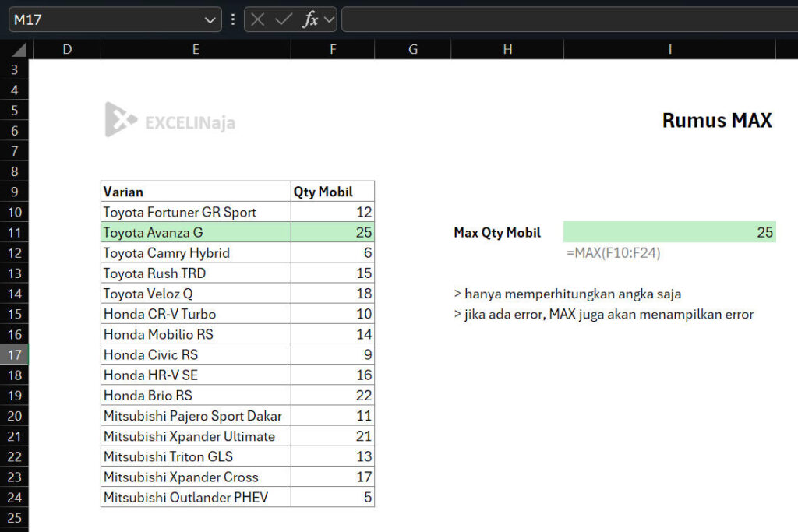Click the Rumus MAX title
Image resolution: width=798 pixels, height=532 pixels.
coord(717,121)
